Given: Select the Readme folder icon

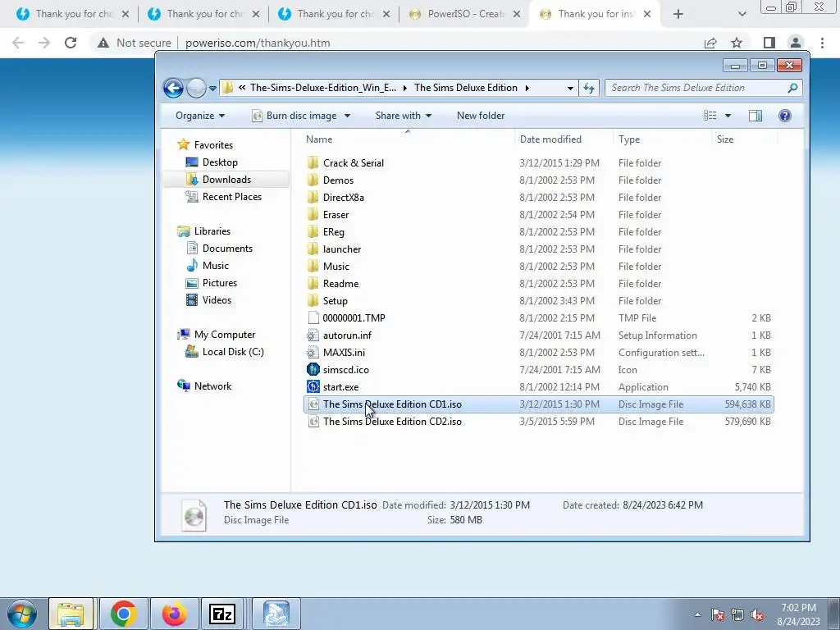Looking at the screenshot, I should coord(313,283).
